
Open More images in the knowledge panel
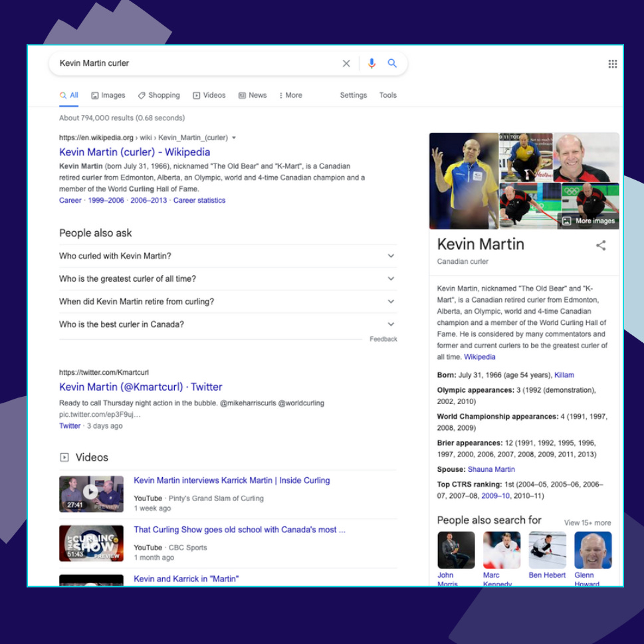click(x=588, y=221)
